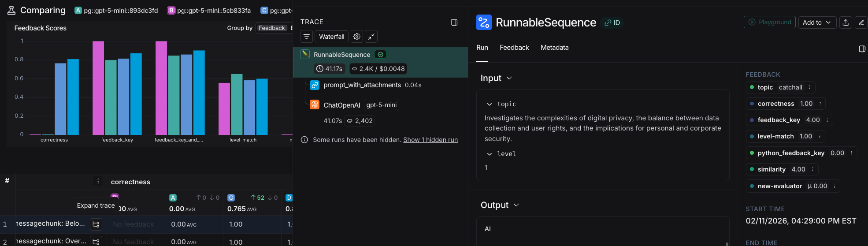Open the Waterfall view selector
The width and height of the screenshot is (868, 246).
331,37
